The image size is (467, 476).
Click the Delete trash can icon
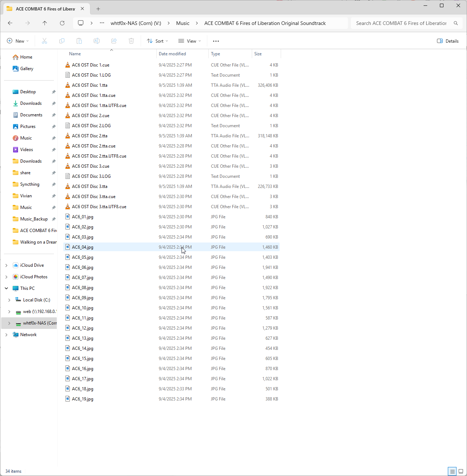pyautogui.click(x=131, y=41)
